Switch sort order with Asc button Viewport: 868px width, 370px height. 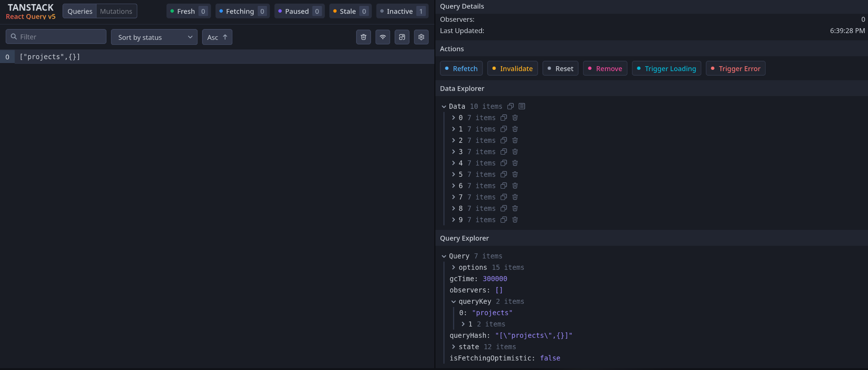[217, 37]
